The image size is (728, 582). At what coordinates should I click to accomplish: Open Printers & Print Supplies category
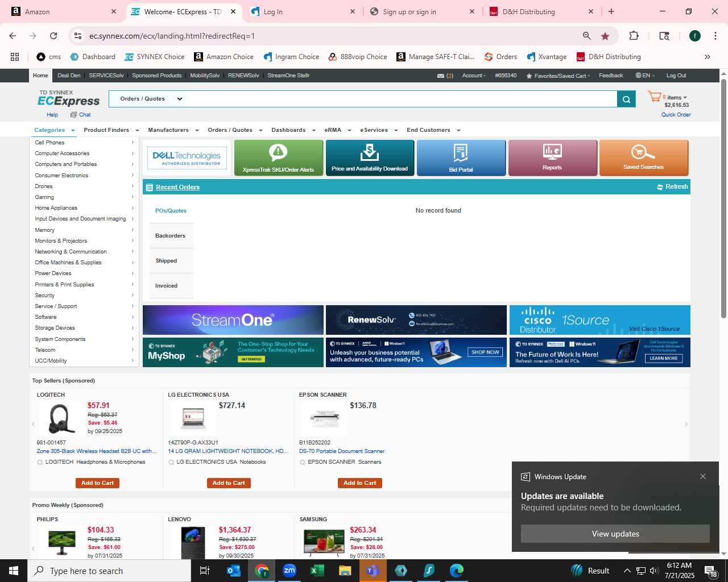tap(84, 285)
